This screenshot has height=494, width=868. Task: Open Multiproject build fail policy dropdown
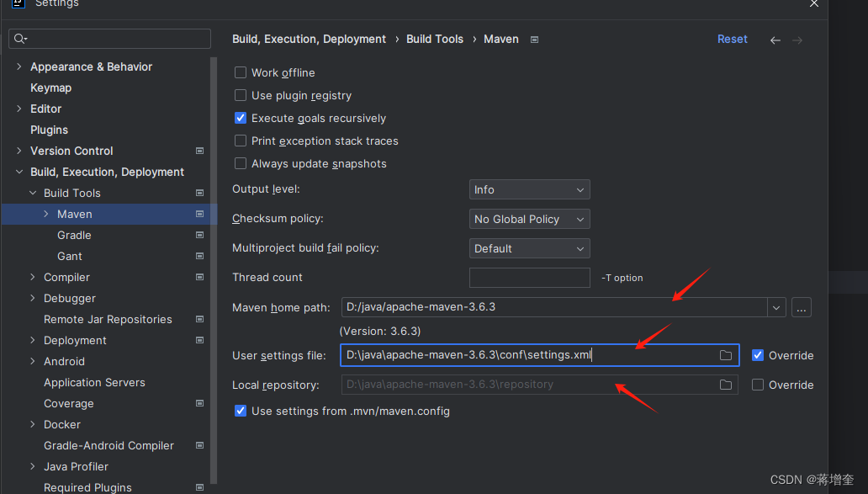[529, 248]
